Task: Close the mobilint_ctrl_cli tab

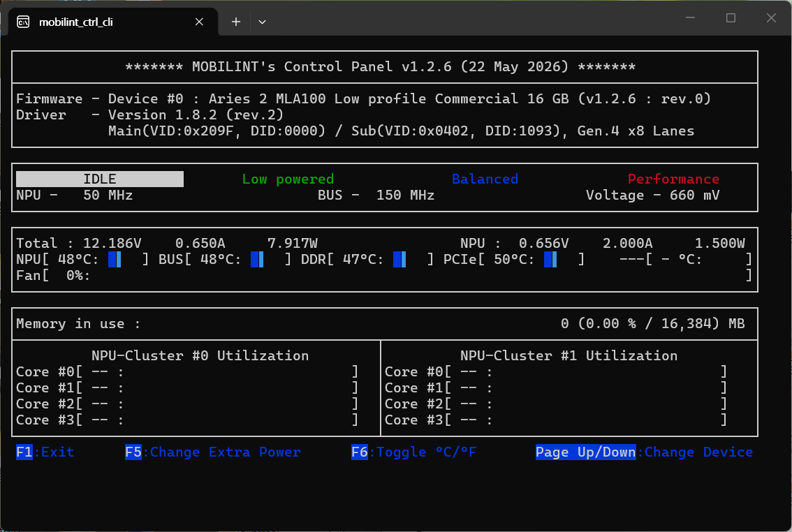Action: coord(200,22)
